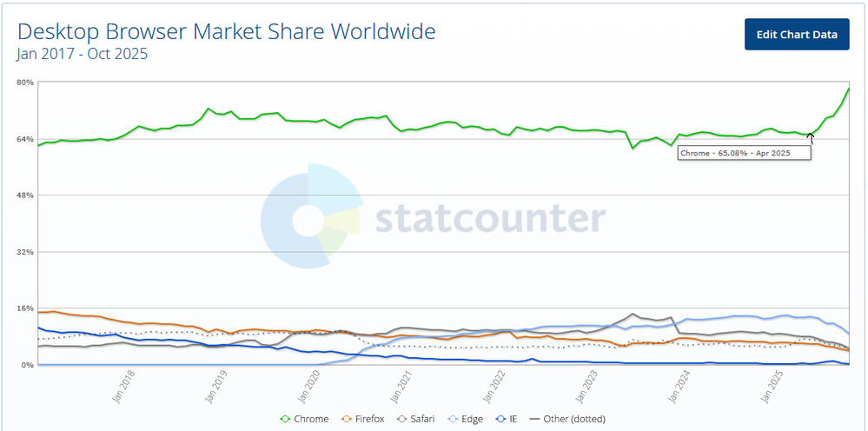This screenshot has height=431, width=868.
Task: Click the 80% y-axis label
Action: tap(23, 83)
